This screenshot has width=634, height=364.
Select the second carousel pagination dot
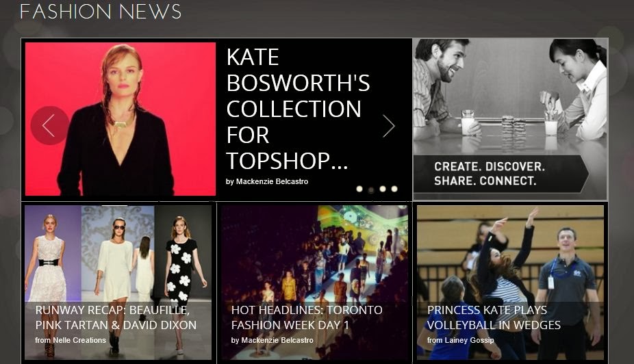pyautogui.click(x=371, y=189)
